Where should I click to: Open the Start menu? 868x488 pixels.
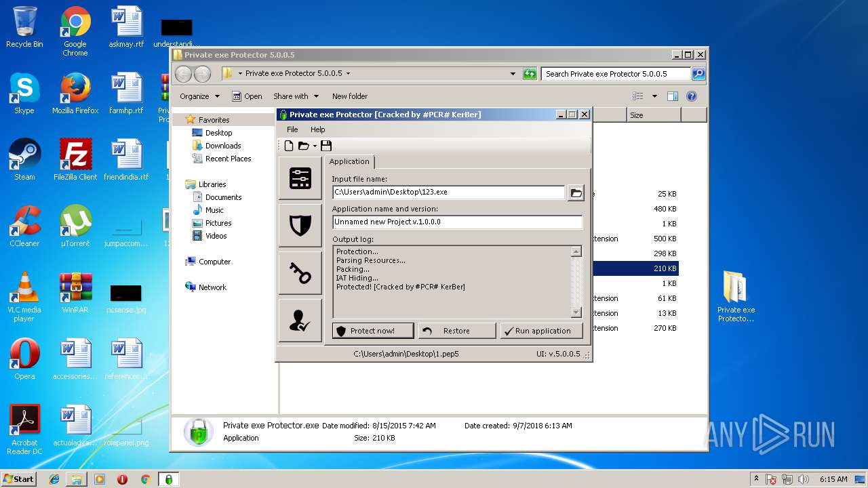(x=18, y=479)
